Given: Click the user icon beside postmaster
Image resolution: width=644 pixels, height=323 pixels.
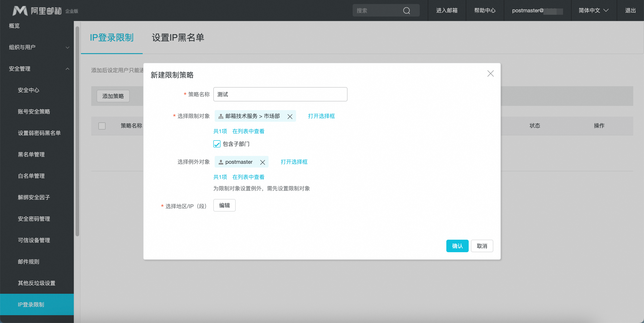Looking at the screenshot, I should coord(221,162).
